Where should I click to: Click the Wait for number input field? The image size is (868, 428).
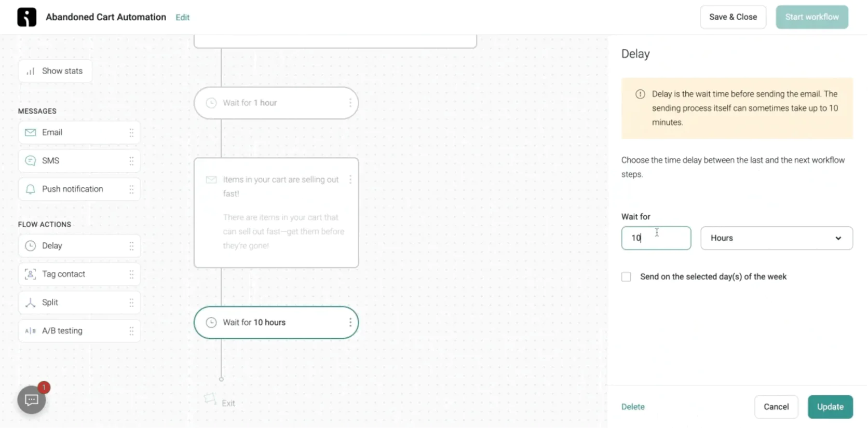tap(656, 238)
